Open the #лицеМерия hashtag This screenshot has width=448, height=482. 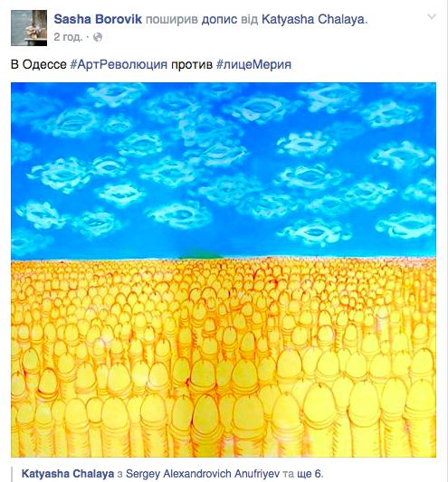[x=253, y=64]
